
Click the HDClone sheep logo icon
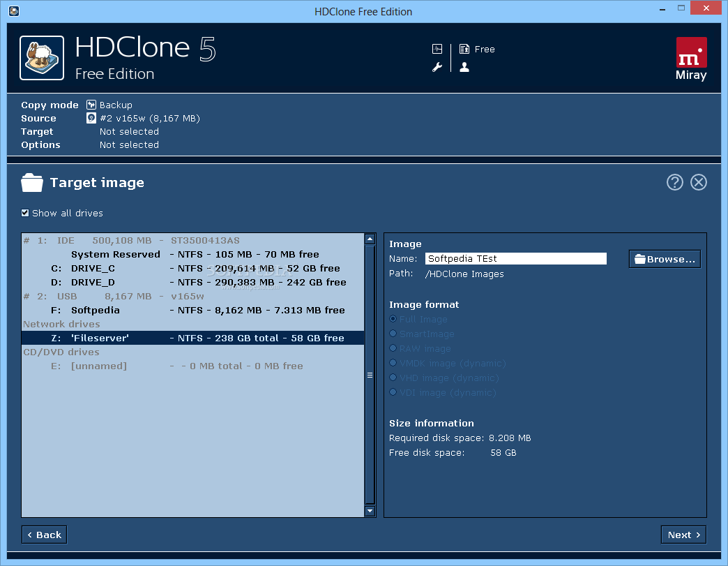click(42, 58)
